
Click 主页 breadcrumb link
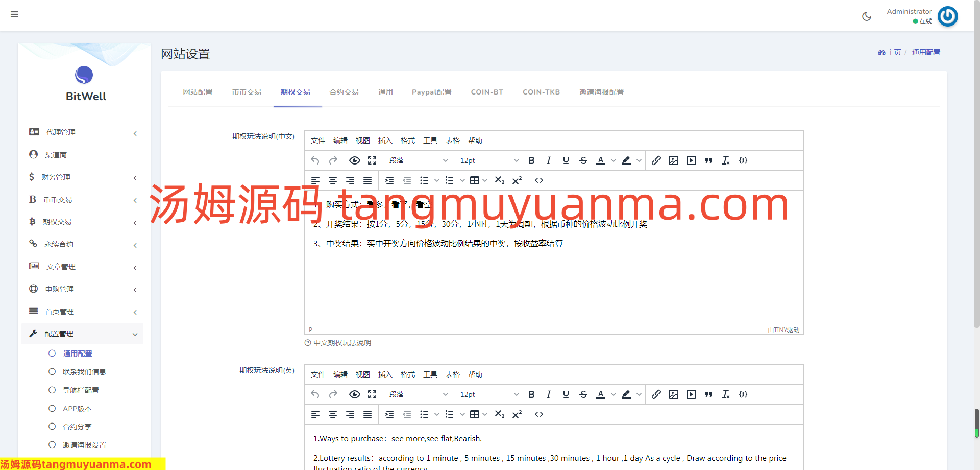(x=893, y=52)
